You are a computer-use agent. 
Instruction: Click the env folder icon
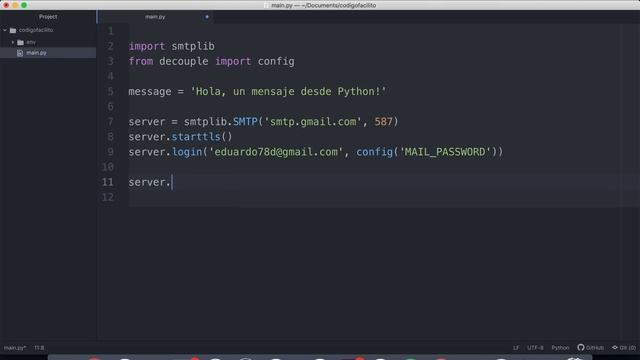click(x=20, y=42)
